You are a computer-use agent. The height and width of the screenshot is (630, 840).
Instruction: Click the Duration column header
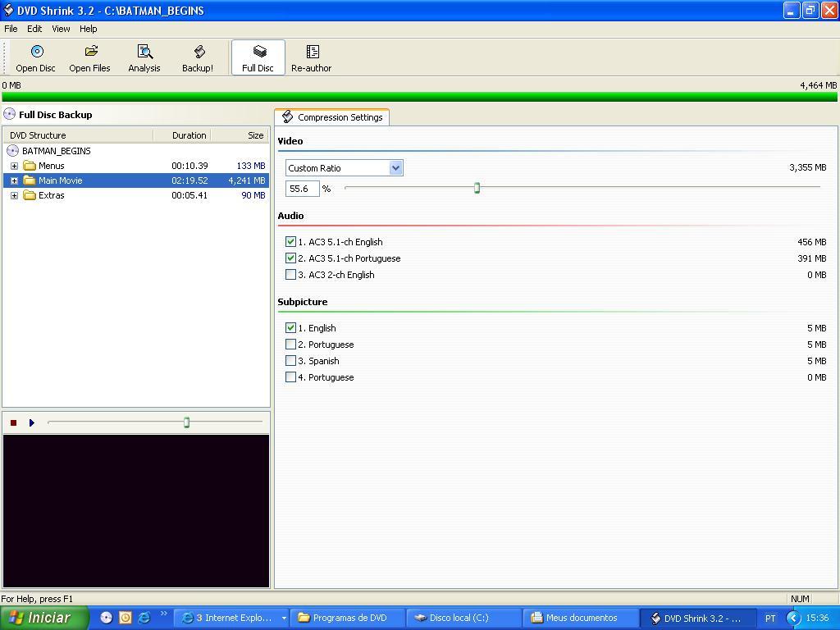tap(183, 135)
